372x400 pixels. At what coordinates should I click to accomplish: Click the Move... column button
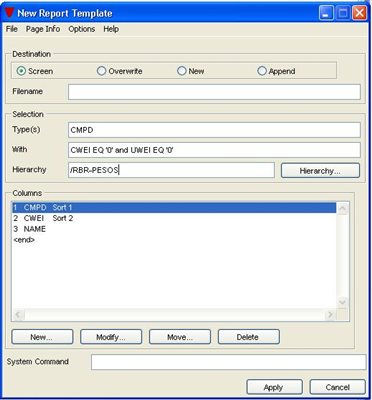180,337
